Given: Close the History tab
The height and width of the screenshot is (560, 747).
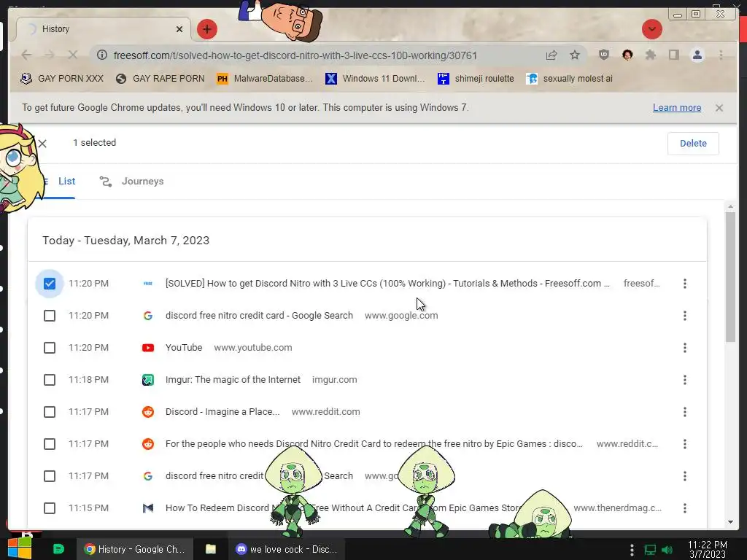Looking at the screenshot, I should pos(179,29).
